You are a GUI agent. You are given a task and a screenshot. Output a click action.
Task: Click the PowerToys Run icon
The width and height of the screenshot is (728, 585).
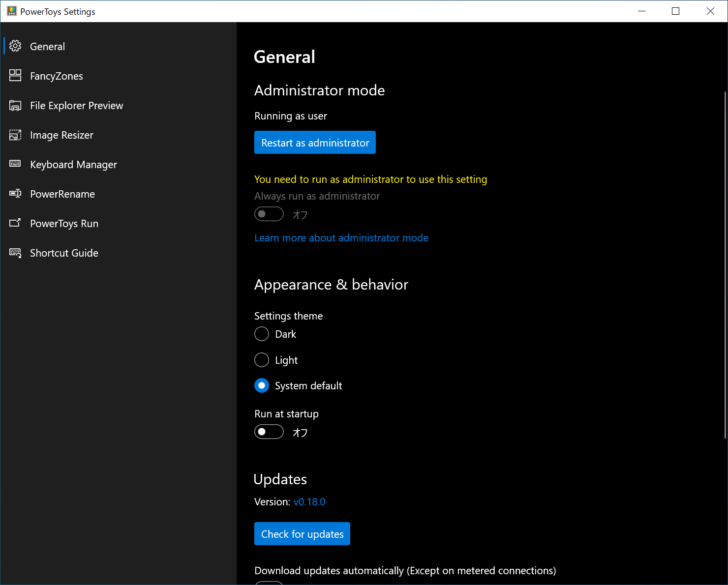15,223
